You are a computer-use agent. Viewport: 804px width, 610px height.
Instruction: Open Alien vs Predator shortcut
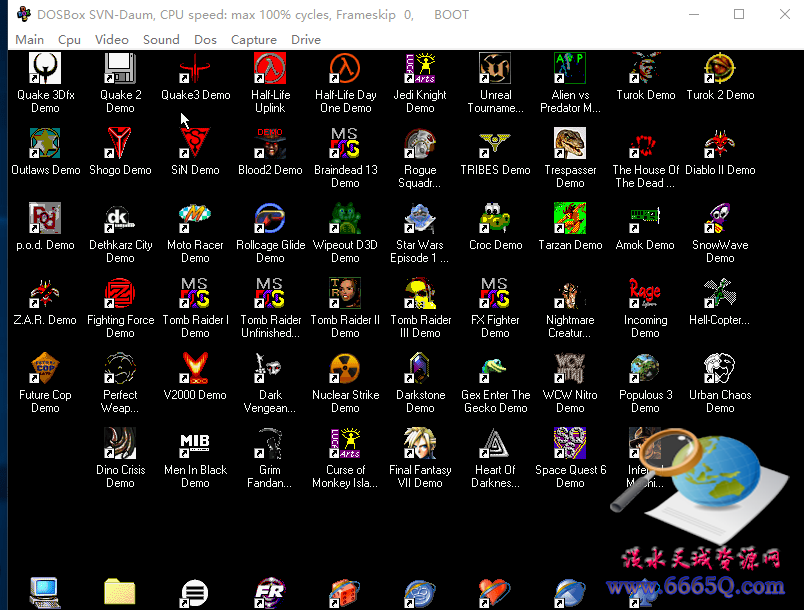click(x=570, y=68)
